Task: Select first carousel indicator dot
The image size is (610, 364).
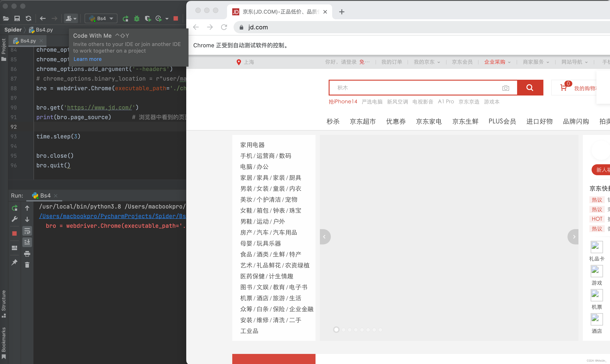Action: click(x=336, y=330)
